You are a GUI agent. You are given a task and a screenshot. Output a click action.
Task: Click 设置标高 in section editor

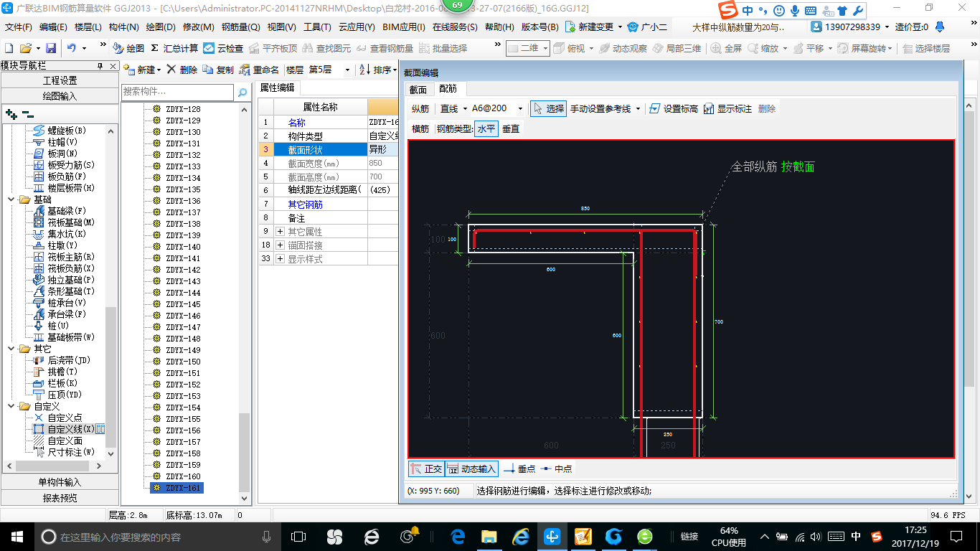[673, 108]
